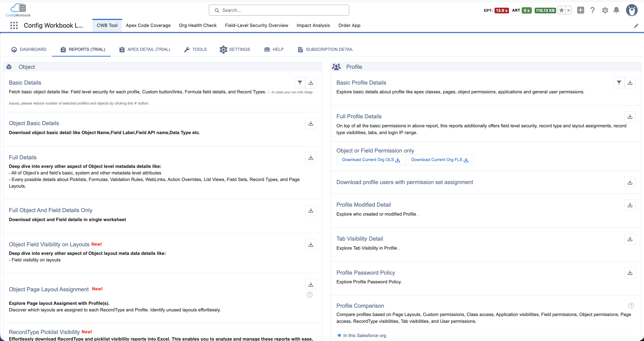Image resolution: width=644 pixels, height=341 pixels.
Task: Download the Object Basic Details report
Action: pos(311,124)
